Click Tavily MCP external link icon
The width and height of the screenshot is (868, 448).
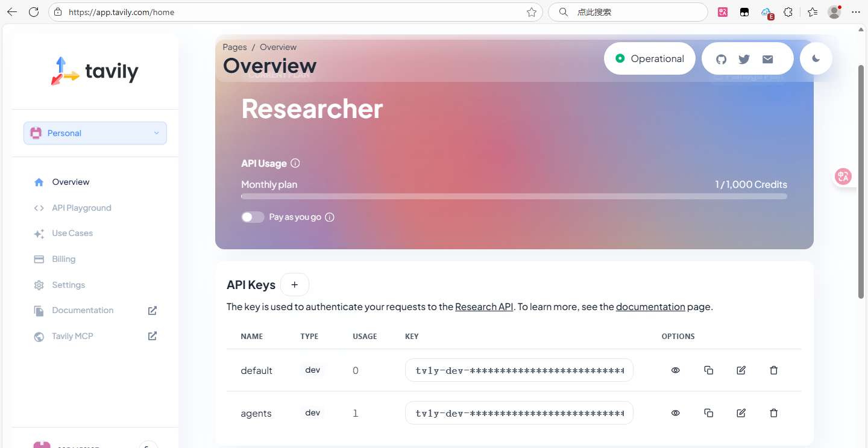pos(153,336)
